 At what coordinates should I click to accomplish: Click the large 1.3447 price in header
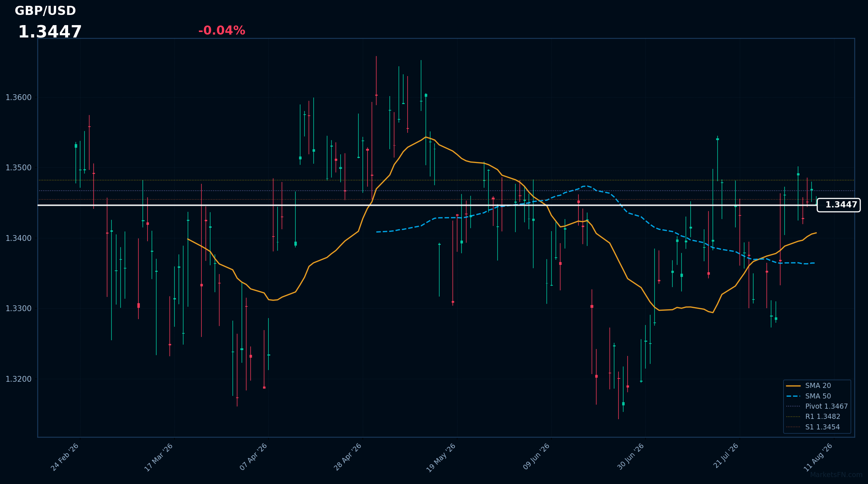click(50, 32)
